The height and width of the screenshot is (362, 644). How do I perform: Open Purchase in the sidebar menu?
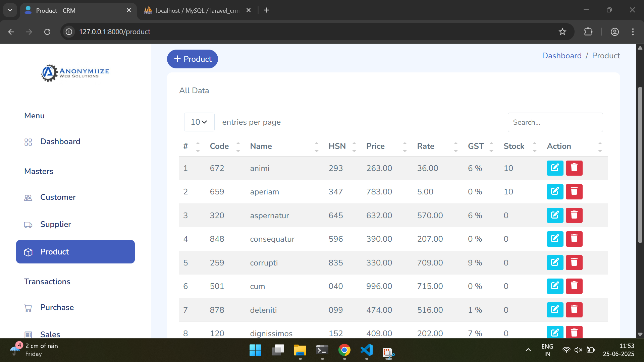click(x=57, y=307)
